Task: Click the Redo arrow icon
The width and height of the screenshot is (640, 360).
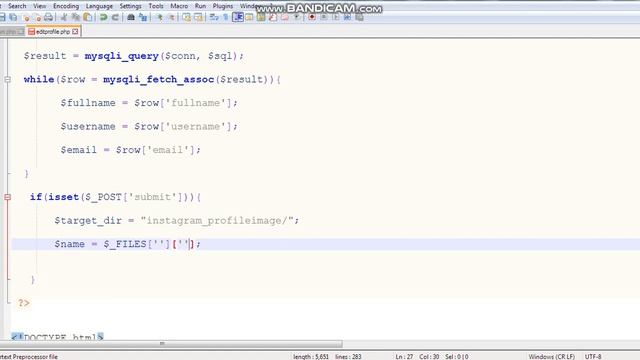Action: 116,17
